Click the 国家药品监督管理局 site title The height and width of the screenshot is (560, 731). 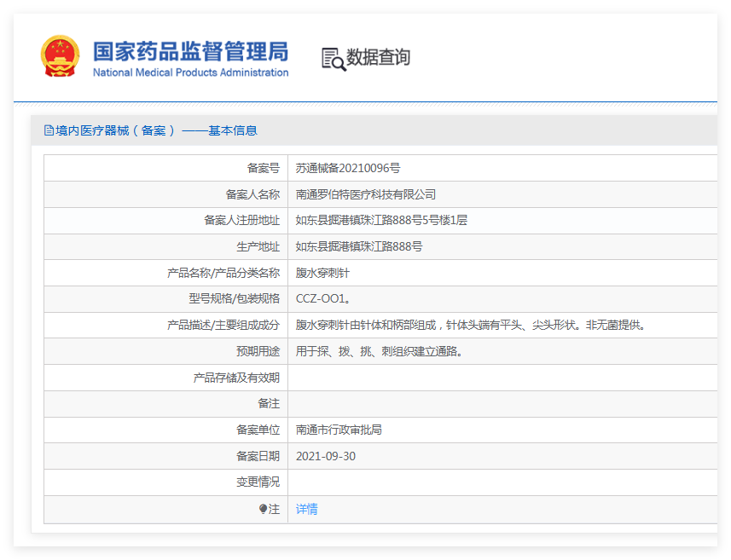pos(190,50)
